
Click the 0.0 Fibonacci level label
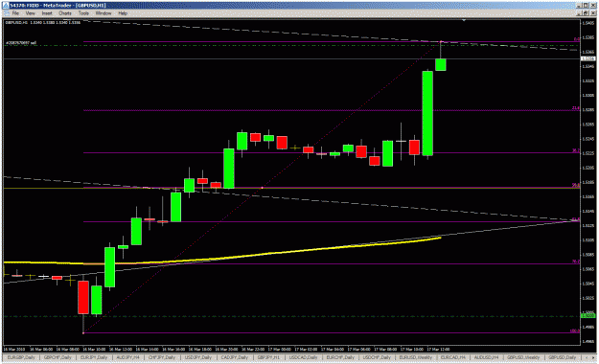click(x=577, y=39)
